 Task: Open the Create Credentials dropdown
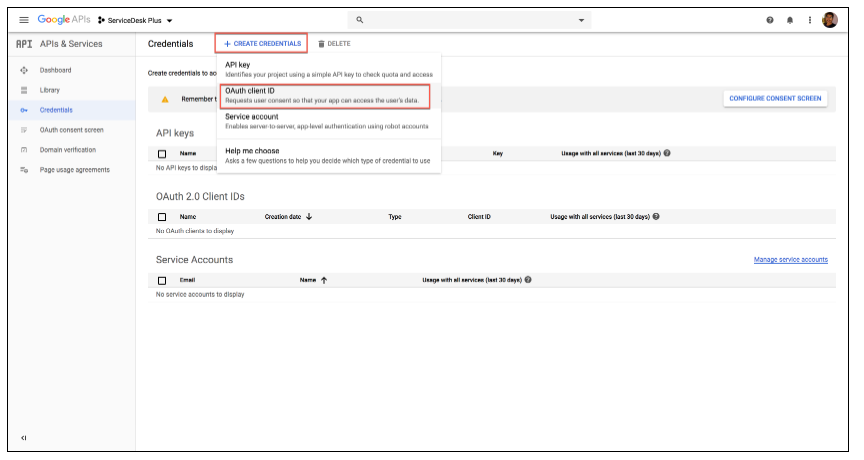pyautogui.click(x=261, y=44)
